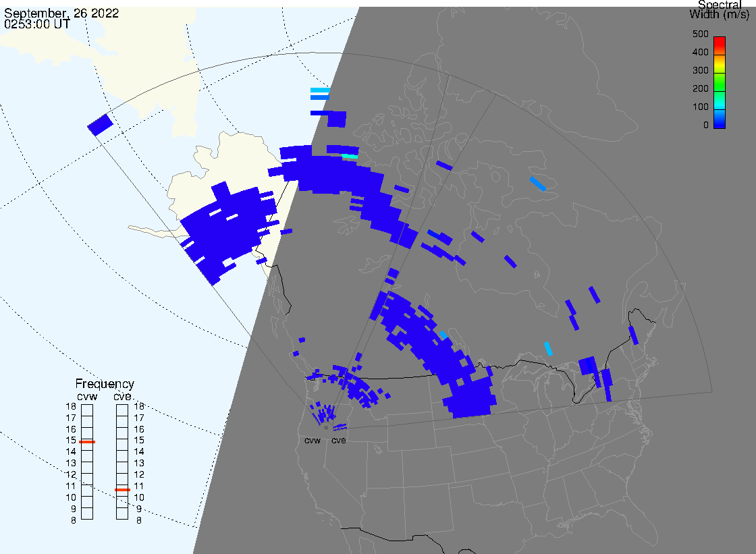Click the '400' value on the color scale

(701, 52)
